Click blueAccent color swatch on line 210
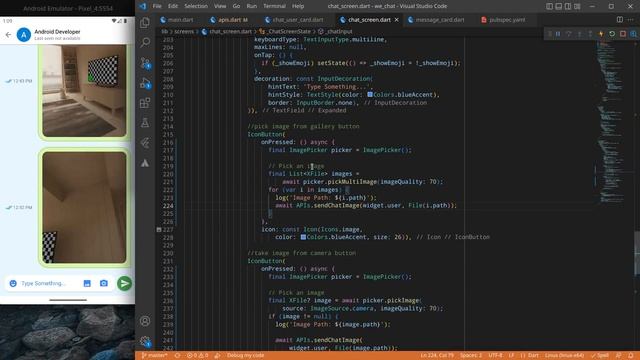The width and height of the screenshot is (640, 360). (370, 95)
